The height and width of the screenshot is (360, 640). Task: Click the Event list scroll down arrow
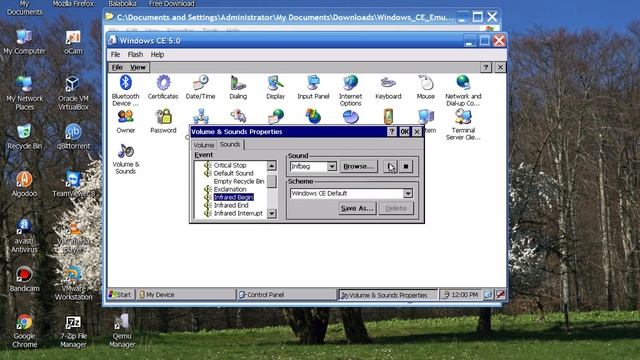tap(271, 213)
